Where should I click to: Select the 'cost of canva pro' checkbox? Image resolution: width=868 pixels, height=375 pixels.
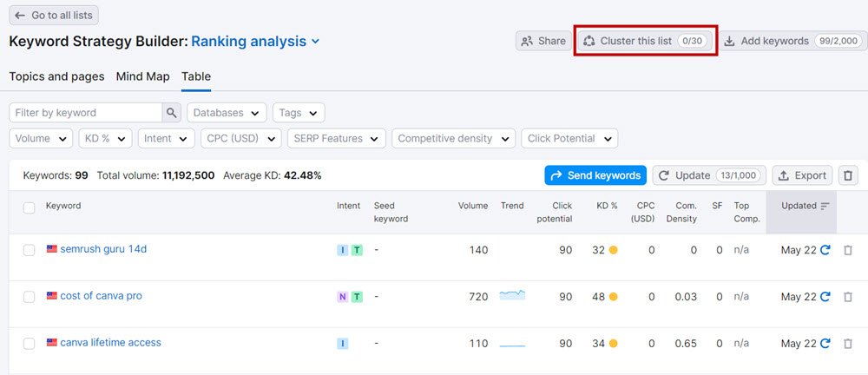[30, 297]
